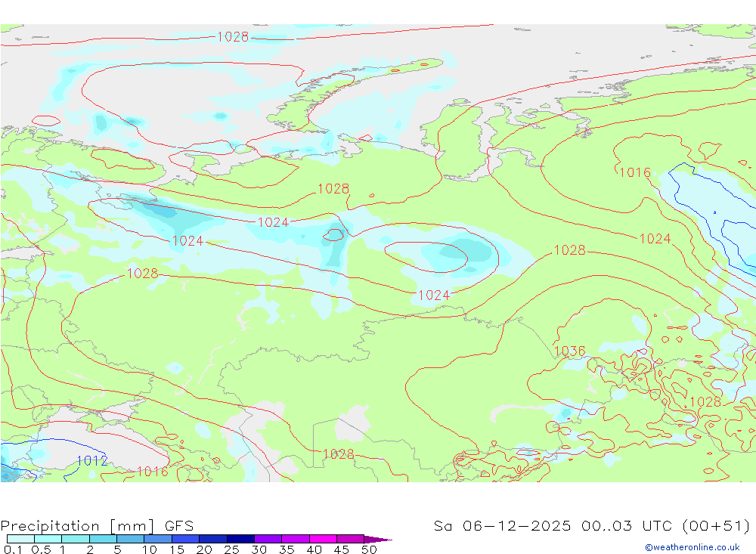The height and width of the screenshot is (554, 756).
Task: Click the '15' legend tick label
Action: tap(177, 549)
